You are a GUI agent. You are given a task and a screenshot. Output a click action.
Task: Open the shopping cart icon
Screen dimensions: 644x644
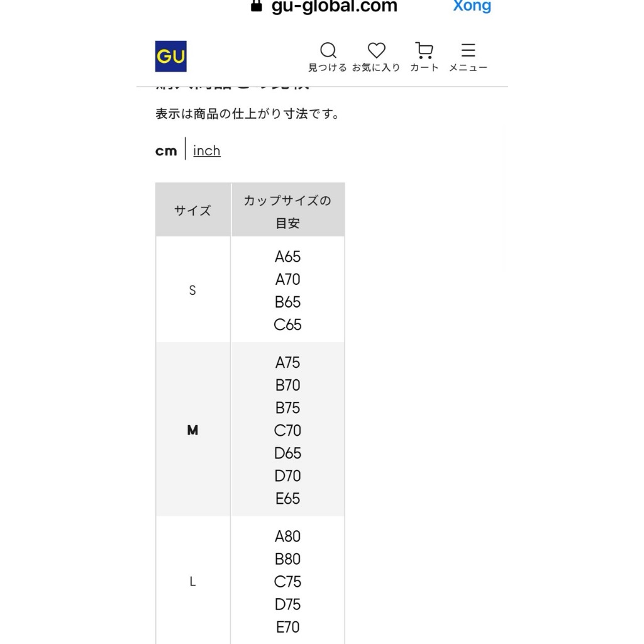[424, 50]
